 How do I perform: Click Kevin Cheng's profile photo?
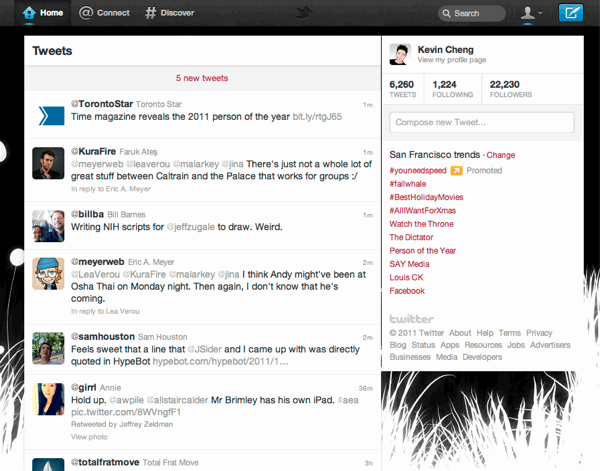pos(400,54)
